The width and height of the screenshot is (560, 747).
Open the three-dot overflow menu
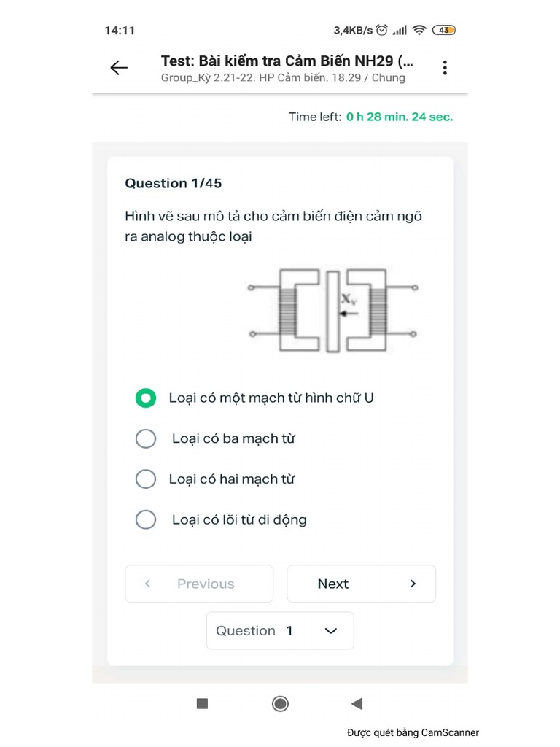tap(445, 68)
